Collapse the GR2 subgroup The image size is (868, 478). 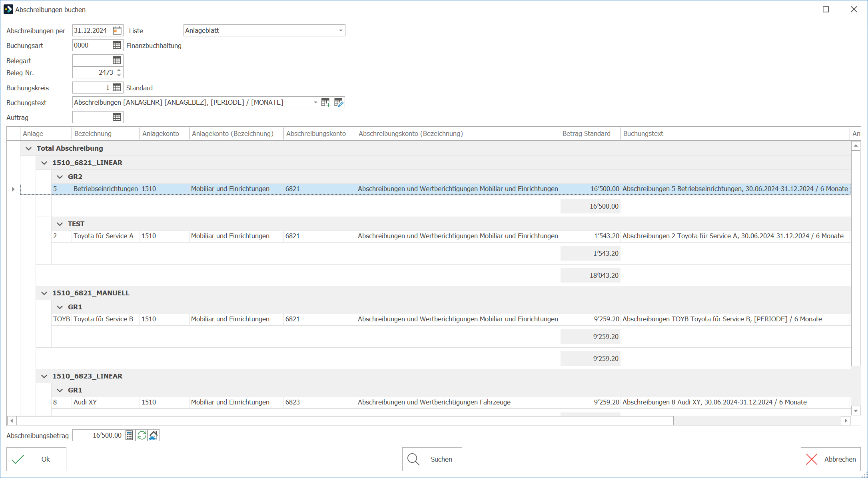click(60, 177)
